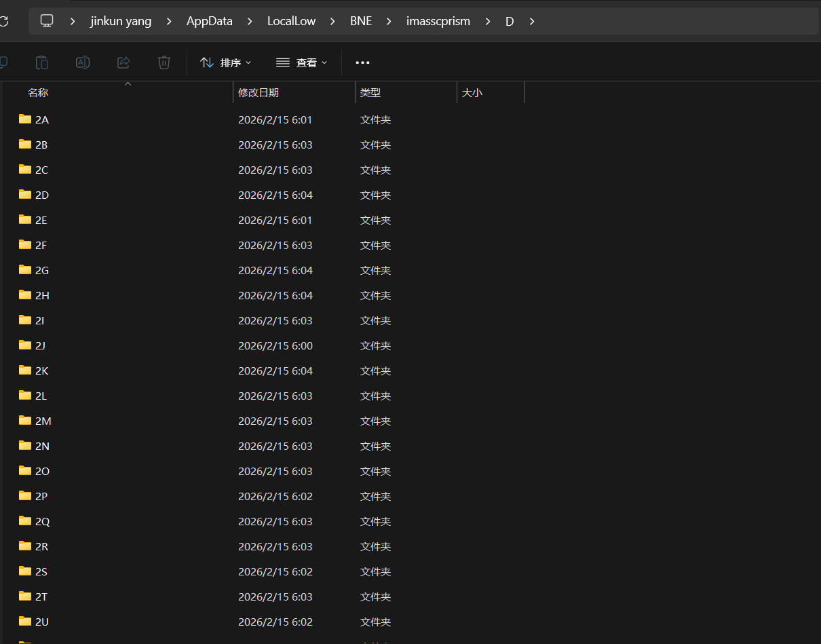Click the D breadcrumb segment
This screenshot has width=821, height=644.
510,21
